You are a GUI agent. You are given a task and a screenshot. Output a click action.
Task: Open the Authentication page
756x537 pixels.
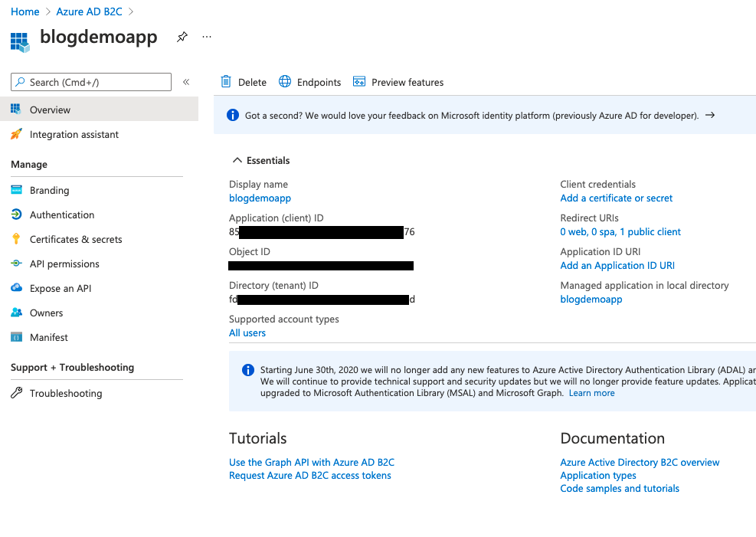point(62,215)
